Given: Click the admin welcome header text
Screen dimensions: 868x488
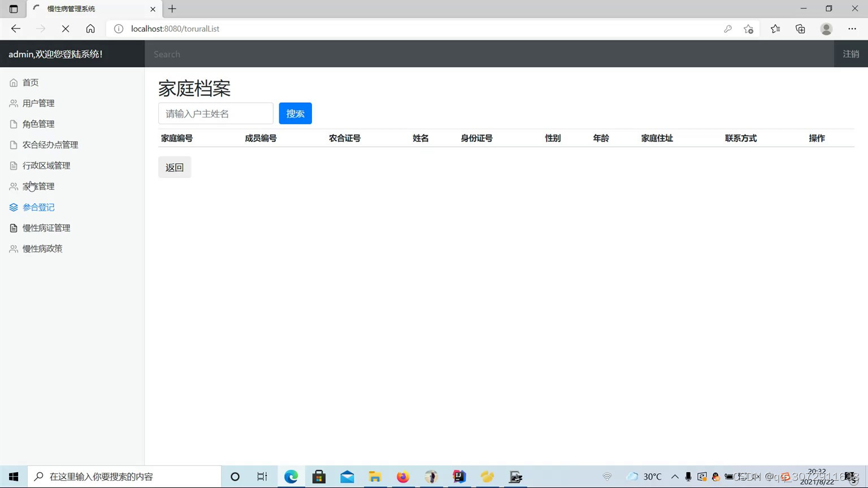Looking at the screenshot, I should tap(55, 54).
